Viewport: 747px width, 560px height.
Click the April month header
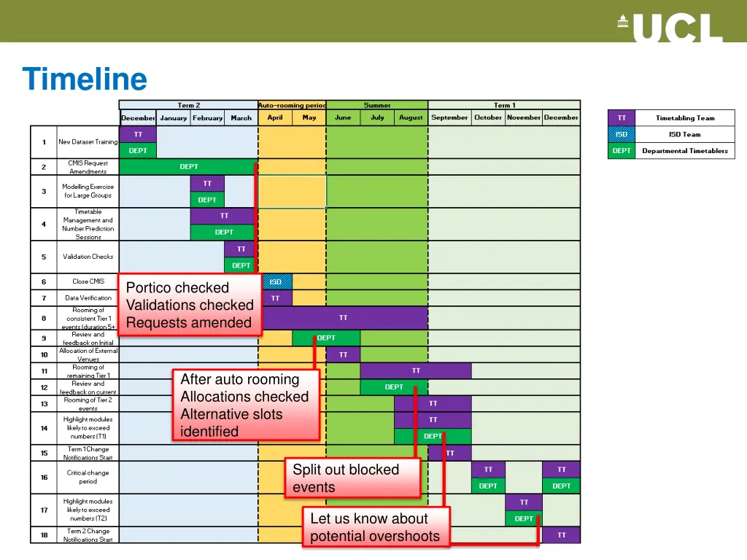click(x=275, y=117)
